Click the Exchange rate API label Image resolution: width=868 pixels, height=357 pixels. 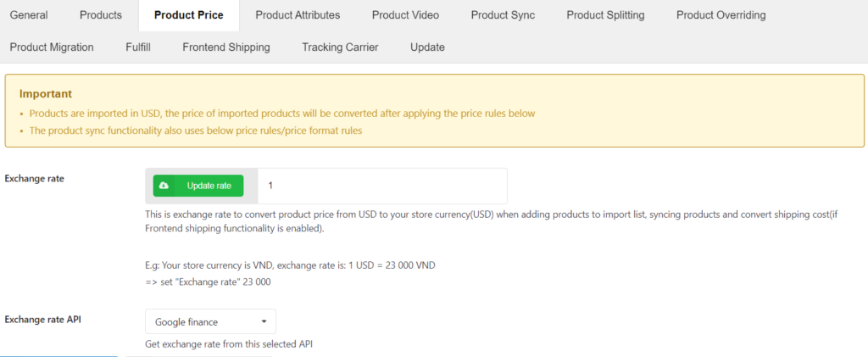click(x=42, y=319)
